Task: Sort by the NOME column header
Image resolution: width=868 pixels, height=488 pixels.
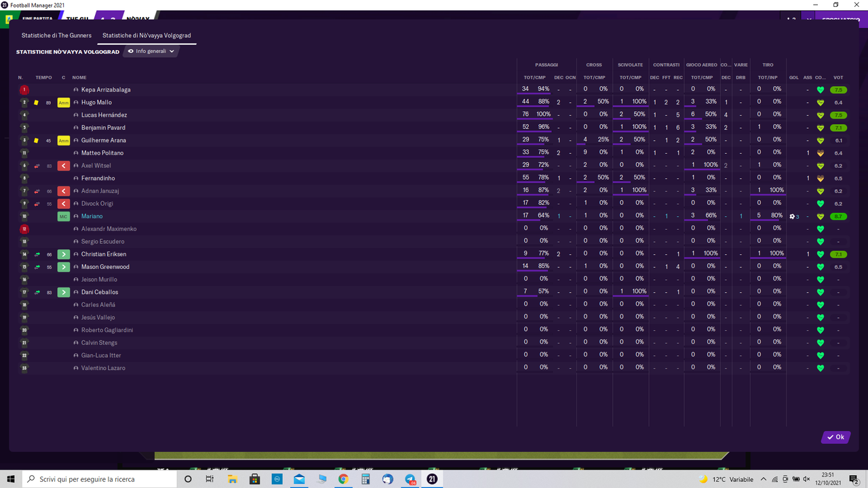Action: (79, 78)
